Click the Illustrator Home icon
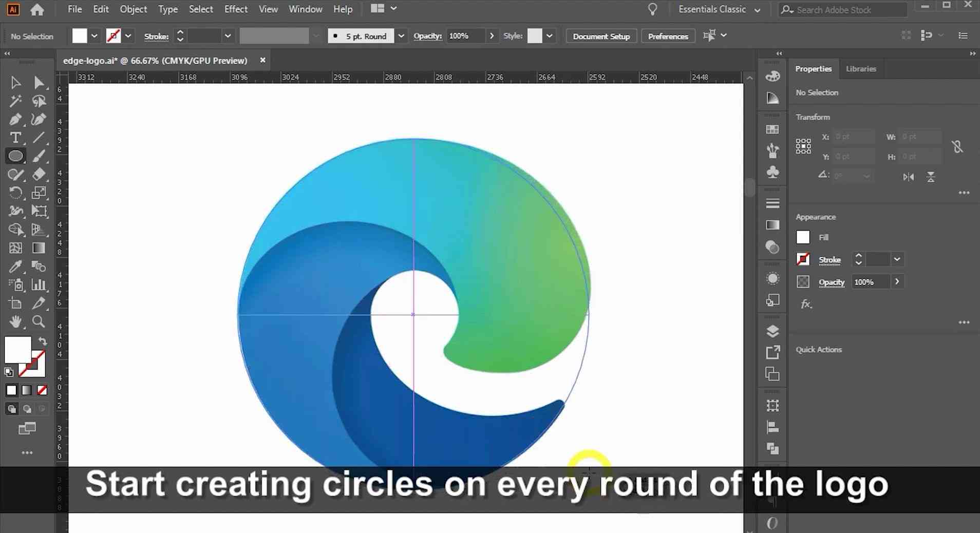This screenshot has width=980, height=533. tap(37, 9)
